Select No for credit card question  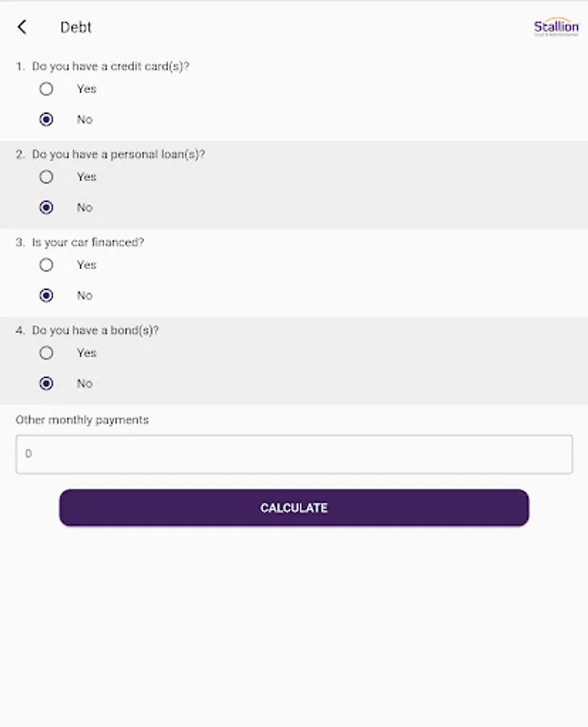(x=47, y=120)
